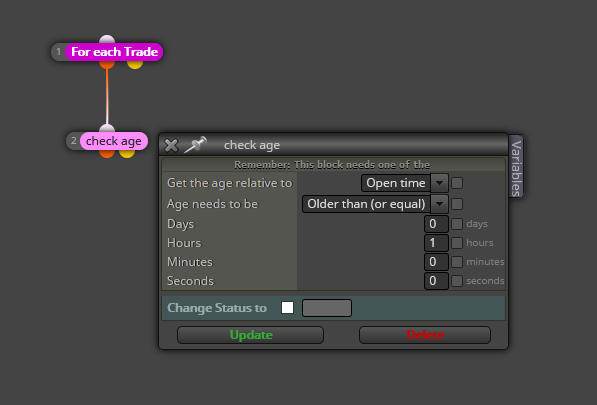Viewport: 597px width, 405px height.
Task: Expand the Open time dropdown arrow
Action: (439, 183)
